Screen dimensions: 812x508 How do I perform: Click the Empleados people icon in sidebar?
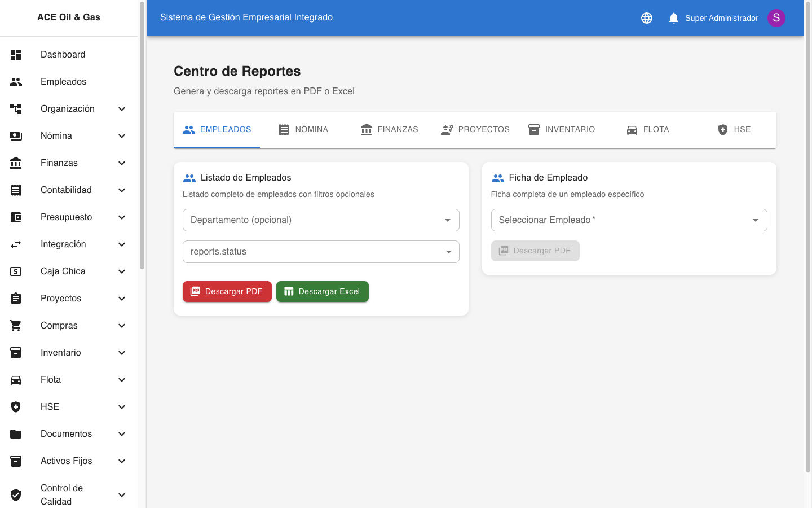16,82
